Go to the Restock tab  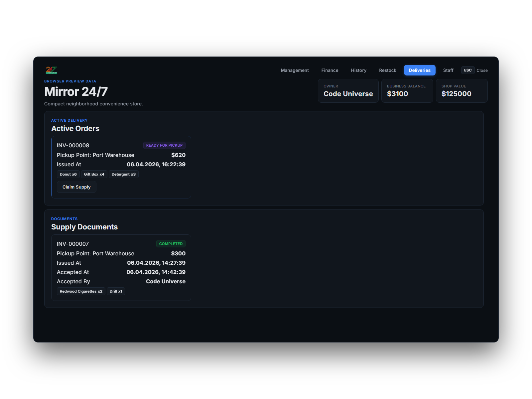387,70
